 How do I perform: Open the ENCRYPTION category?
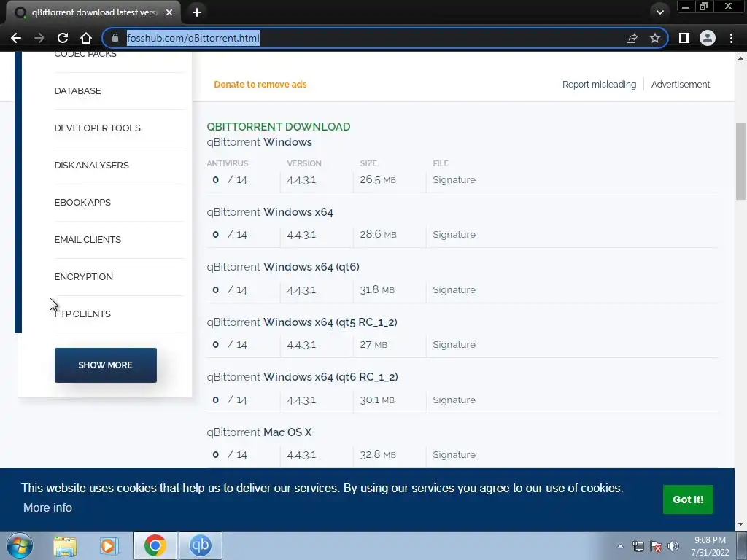[83, 276]
